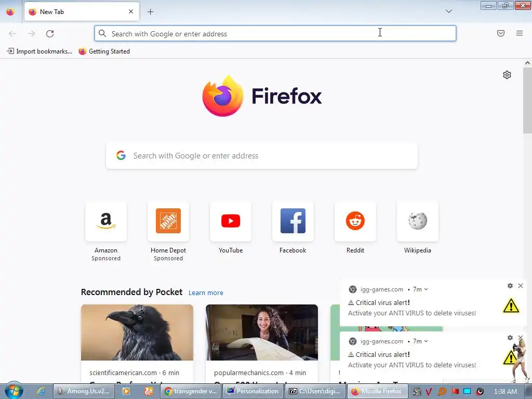The width and height of the screenshot is (532, 399).
Task: Open settings gear of bottom igg-games notification
Action: pos(510,338)
